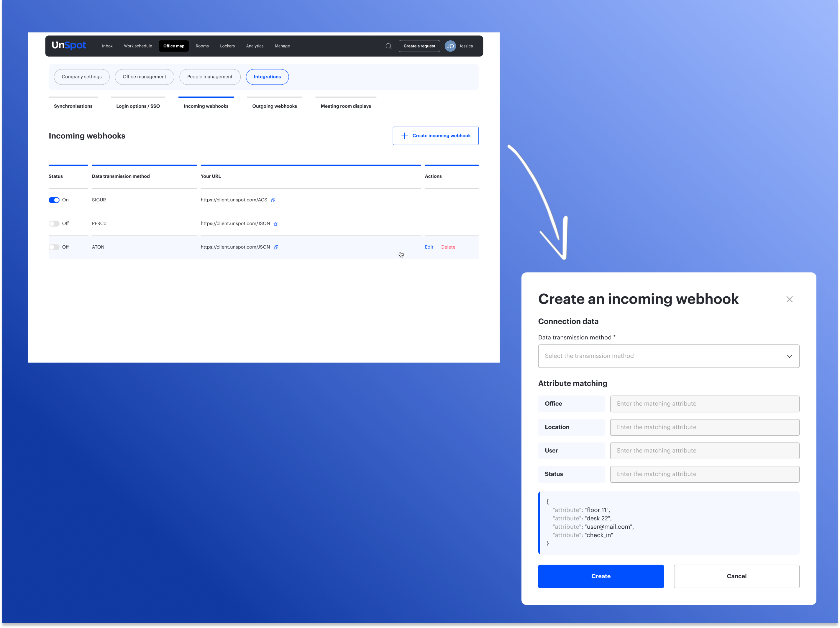This screenshot has height=628, width=840.
Task: Click the Data transmission method column header
Action: pos(121,176)
